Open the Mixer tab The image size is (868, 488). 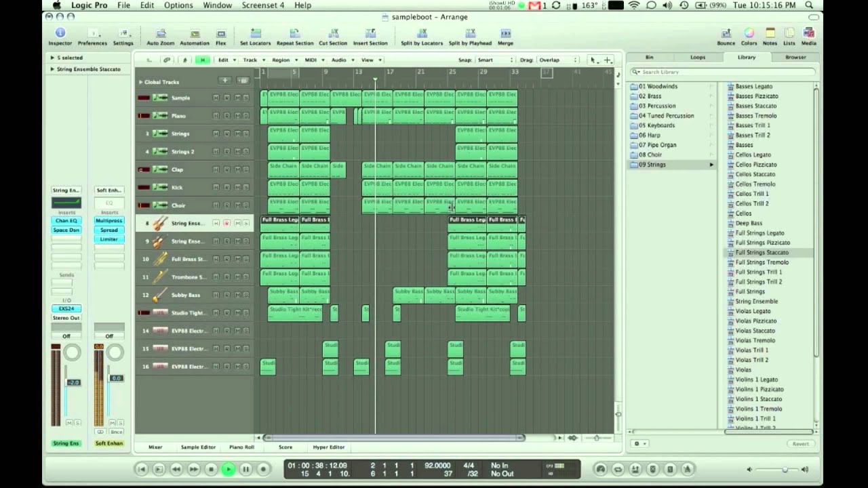pos(155,447)
